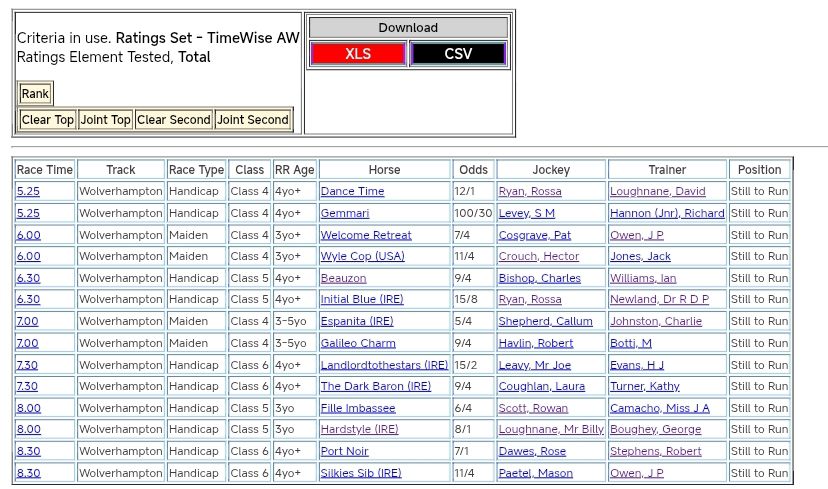Image resolution: width=828 pixels, height=489 pixels.
Task: Click the black CSV download button
Action: coord(458,54)
